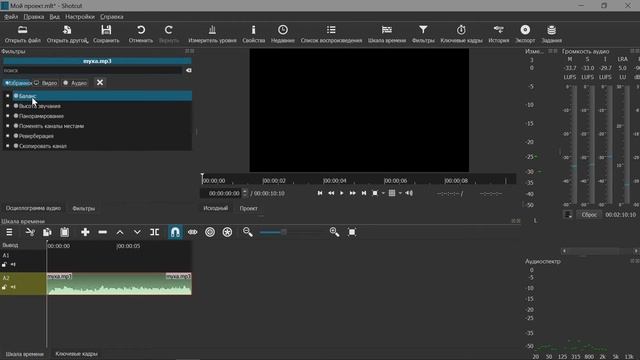Toggle the Шкала времени toolbar button

[x=387, y=34]
